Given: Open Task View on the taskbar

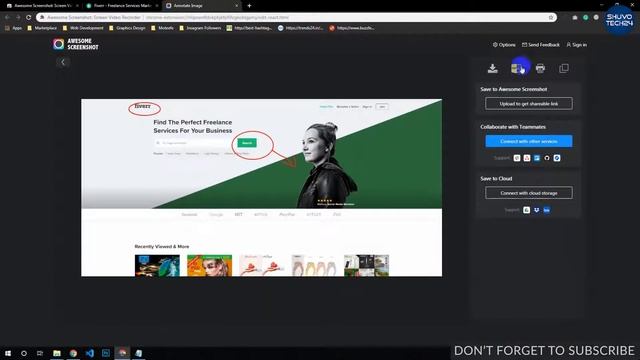Looking at the screenshot, I should click(40, 353).
